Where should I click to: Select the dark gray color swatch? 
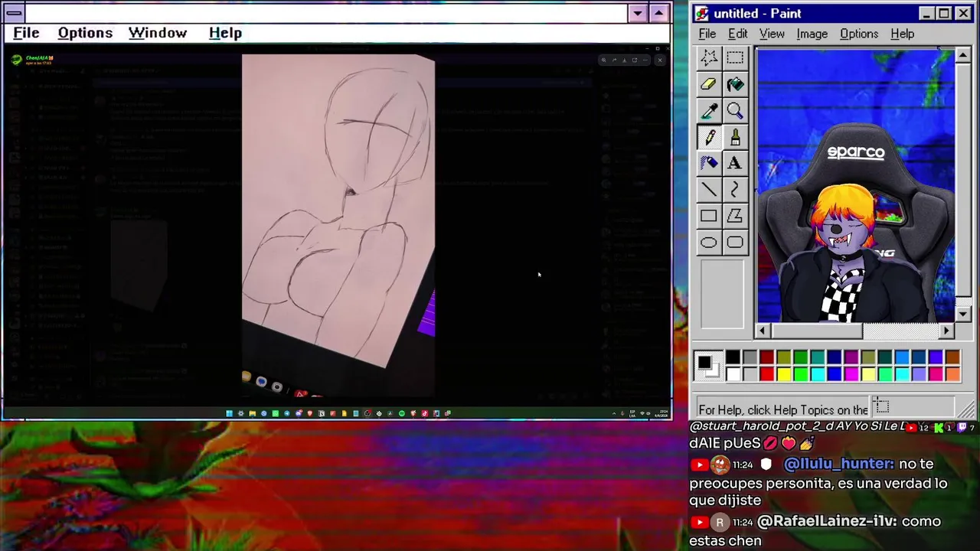[x=750, y=357]
